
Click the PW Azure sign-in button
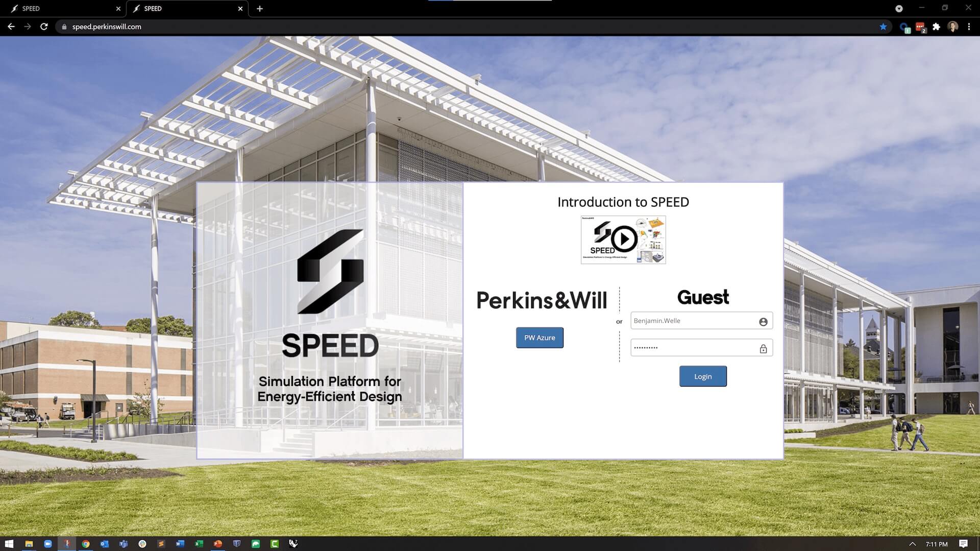tap(540, 338)
